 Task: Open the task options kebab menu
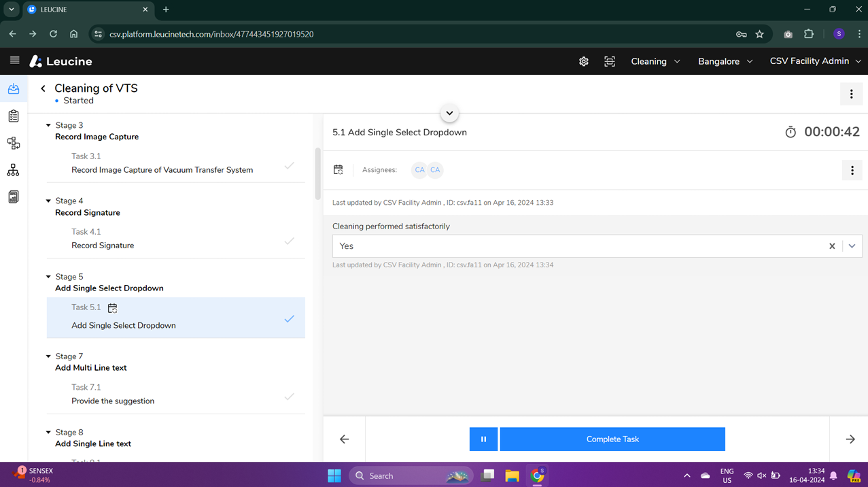click(x=852, y=169)
